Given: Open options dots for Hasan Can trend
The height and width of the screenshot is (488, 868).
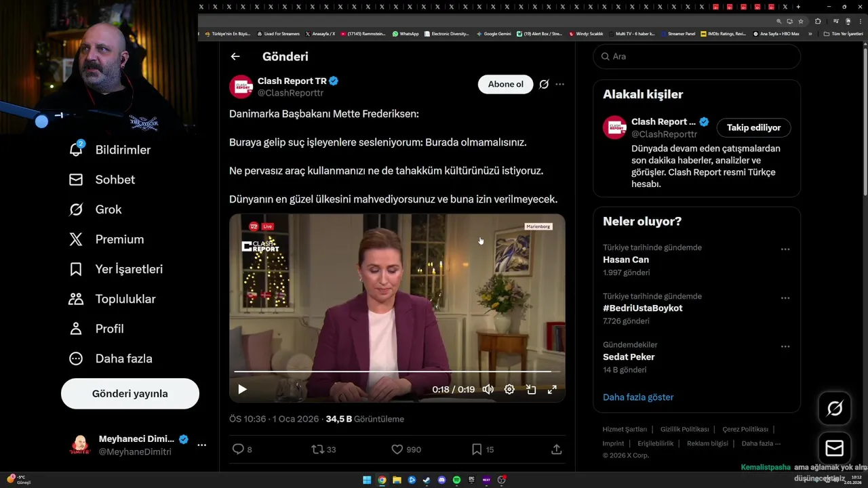Looking at the screenshot, I should pyautogui.click(x=785, y=249).
